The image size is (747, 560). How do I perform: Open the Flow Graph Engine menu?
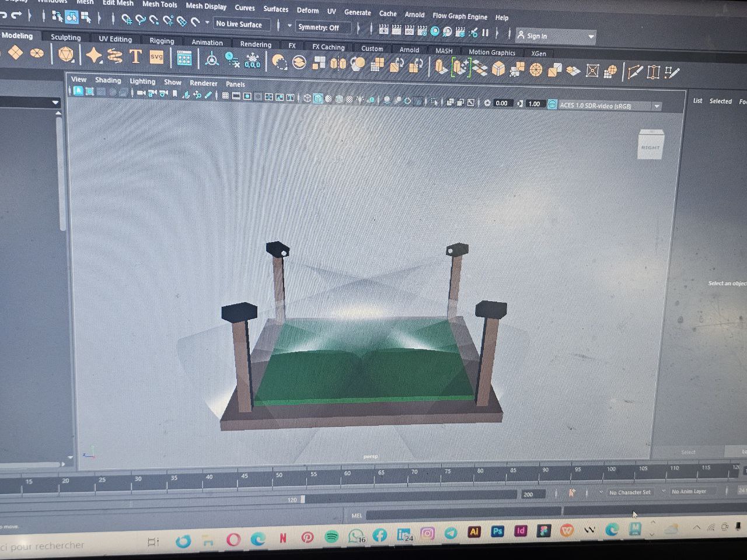(460, 16)
